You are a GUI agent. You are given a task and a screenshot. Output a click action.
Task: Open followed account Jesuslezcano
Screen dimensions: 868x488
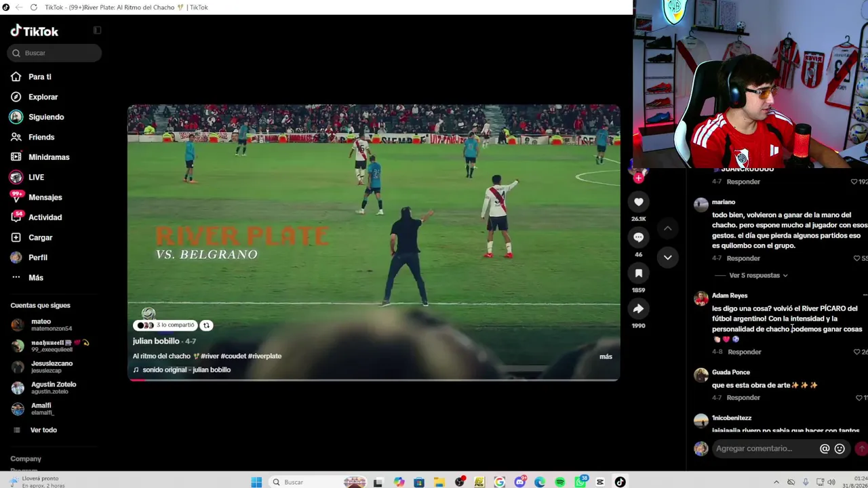coord(50,367)
